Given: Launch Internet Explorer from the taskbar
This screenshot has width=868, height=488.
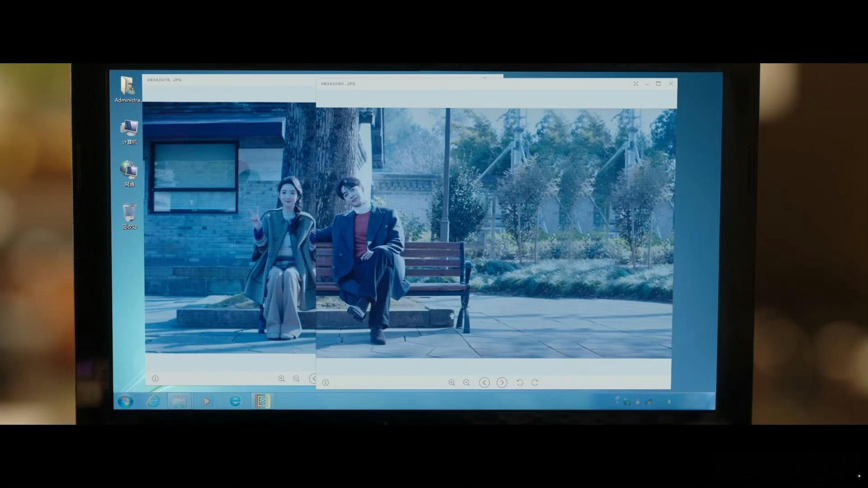Looking at the screenshot, I should tap(153, 401).
